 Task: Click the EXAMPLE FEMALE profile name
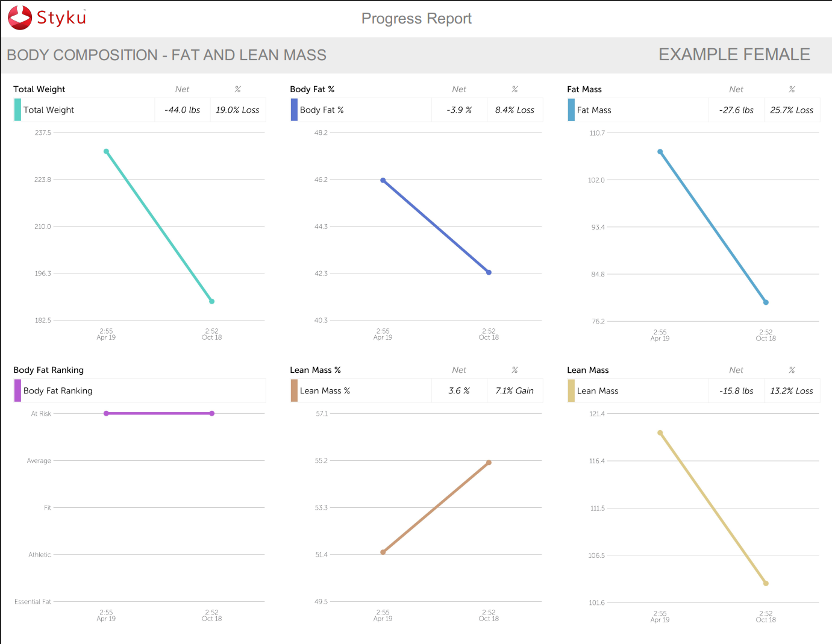click(x=734, y=55)
